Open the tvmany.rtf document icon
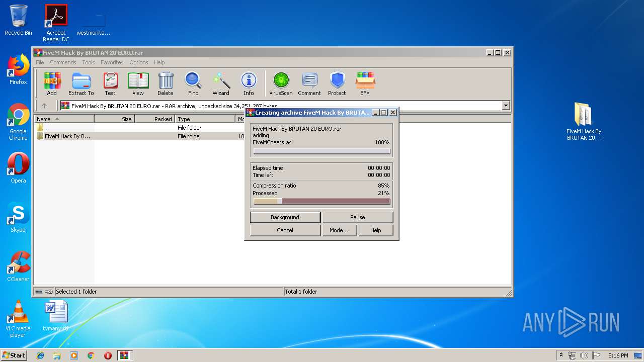This screenshot has width=644, height=362. pyautogui.click(x=56, y=316)
